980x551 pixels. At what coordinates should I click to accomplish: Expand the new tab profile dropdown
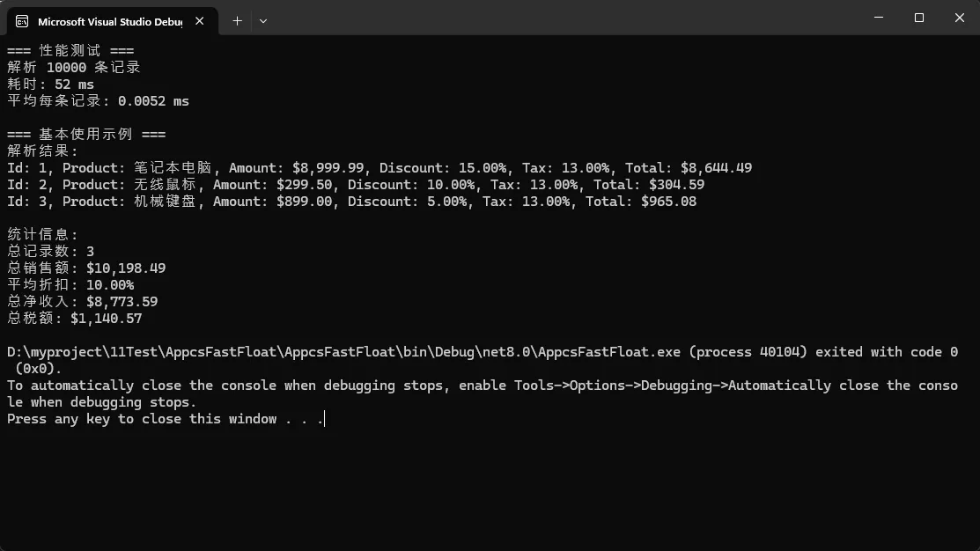263,20
